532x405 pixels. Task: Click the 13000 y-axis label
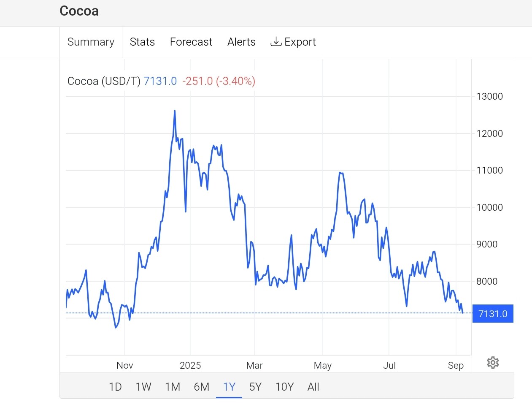[489, 96]
